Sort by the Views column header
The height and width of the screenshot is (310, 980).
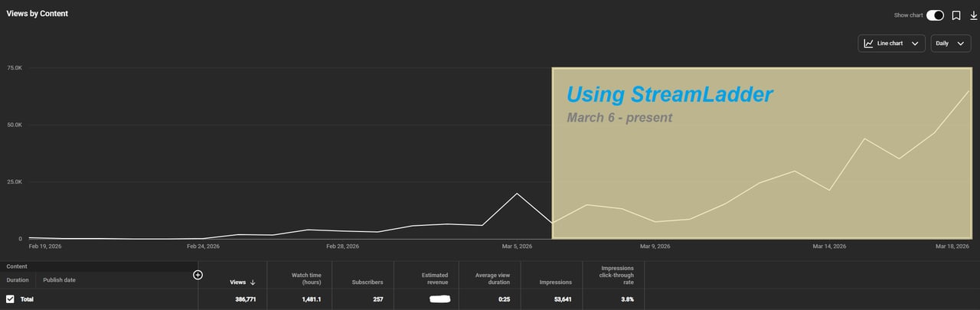238,282
